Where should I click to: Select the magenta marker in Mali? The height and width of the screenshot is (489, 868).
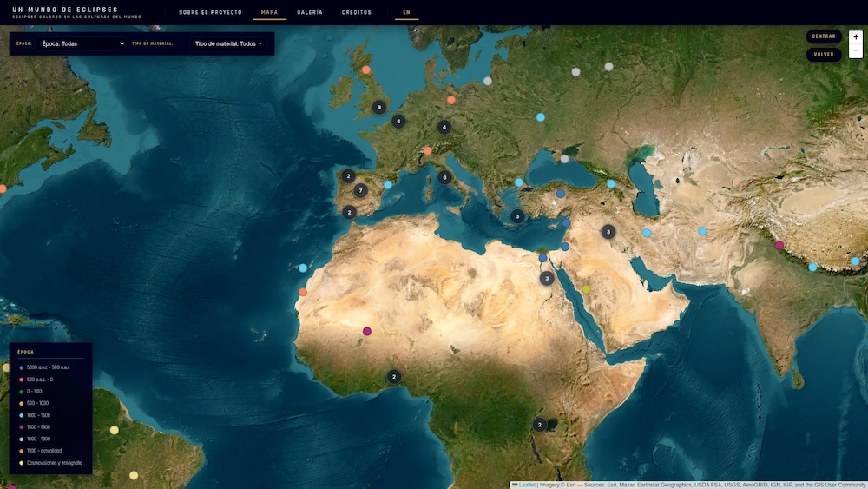[367, 332]
